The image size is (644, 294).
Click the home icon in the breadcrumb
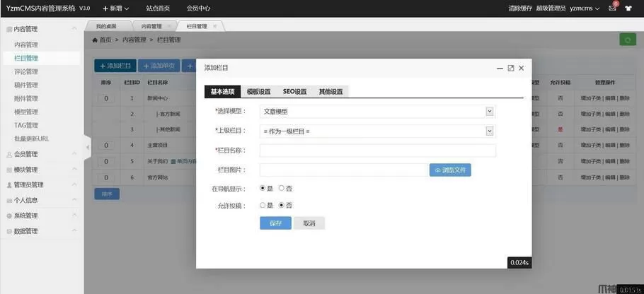click(x=96, y=40)
